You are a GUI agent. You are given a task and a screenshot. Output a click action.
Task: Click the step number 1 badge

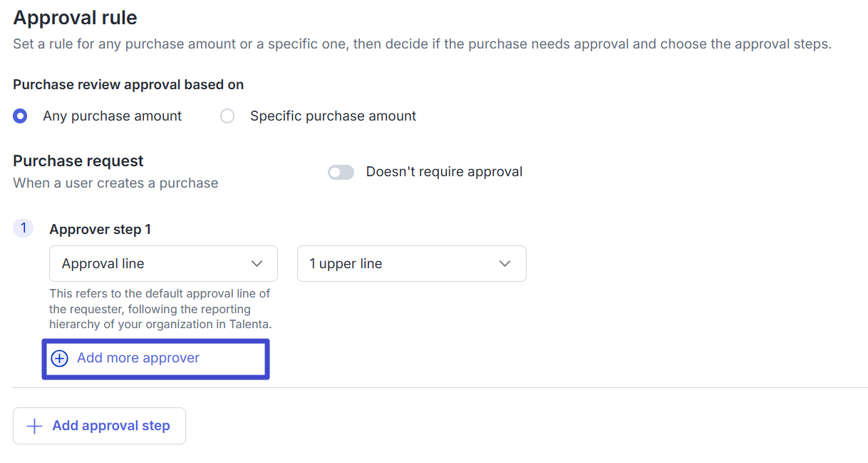[x=24, y=228]
